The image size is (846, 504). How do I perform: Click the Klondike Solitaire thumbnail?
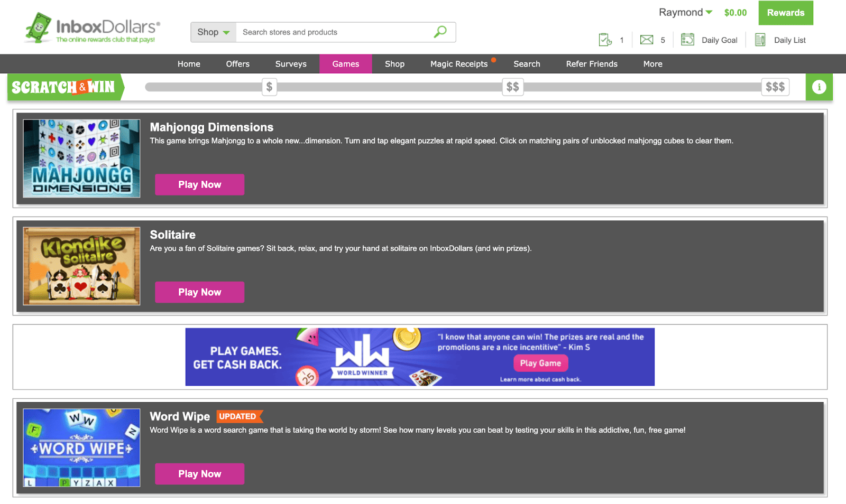[x=81, y=266]
